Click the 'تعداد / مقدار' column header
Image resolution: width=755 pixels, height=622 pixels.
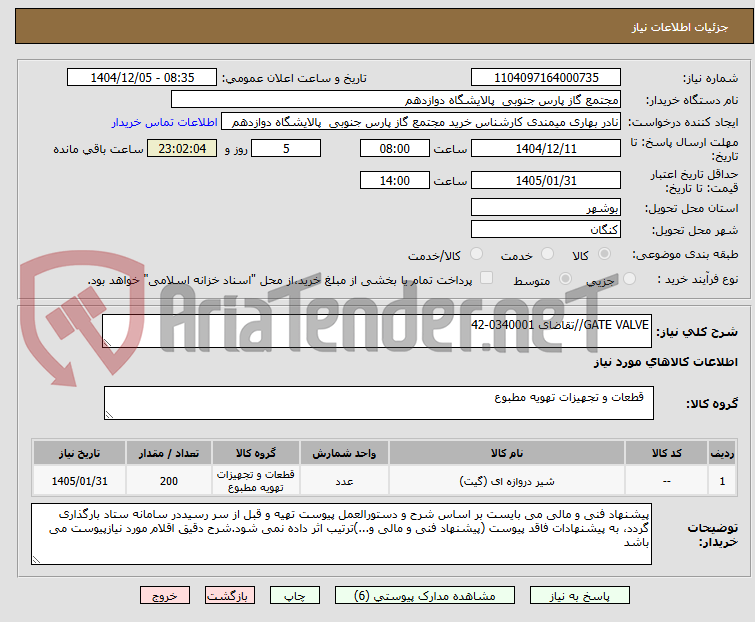(x=169, y=453)
